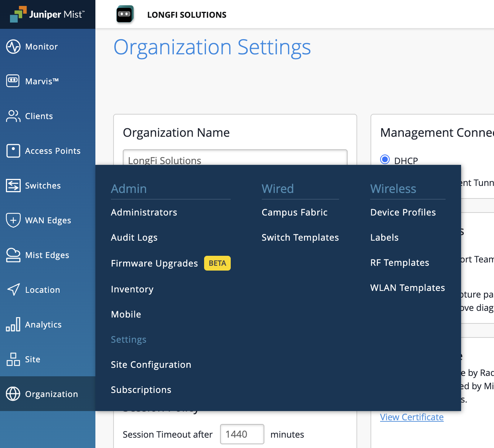This screenshot has width=494, height=448.
Task: Open Site Configuration menu entry
Action: tap(151, 365)
